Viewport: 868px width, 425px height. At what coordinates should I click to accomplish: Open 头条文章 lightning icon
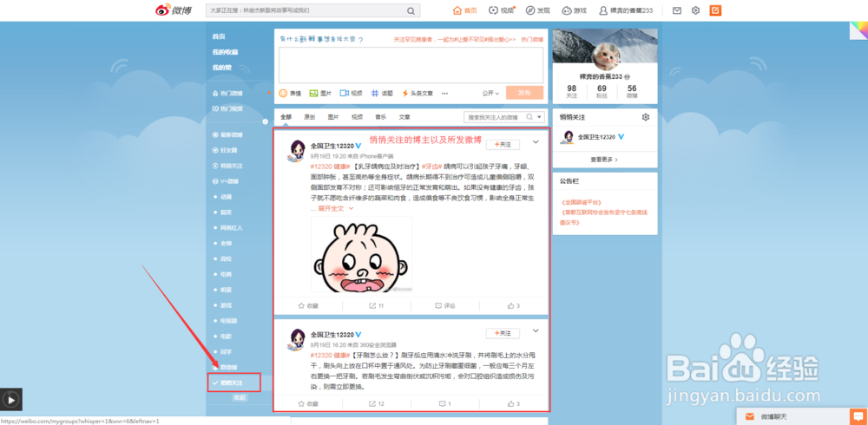point(418,94)
